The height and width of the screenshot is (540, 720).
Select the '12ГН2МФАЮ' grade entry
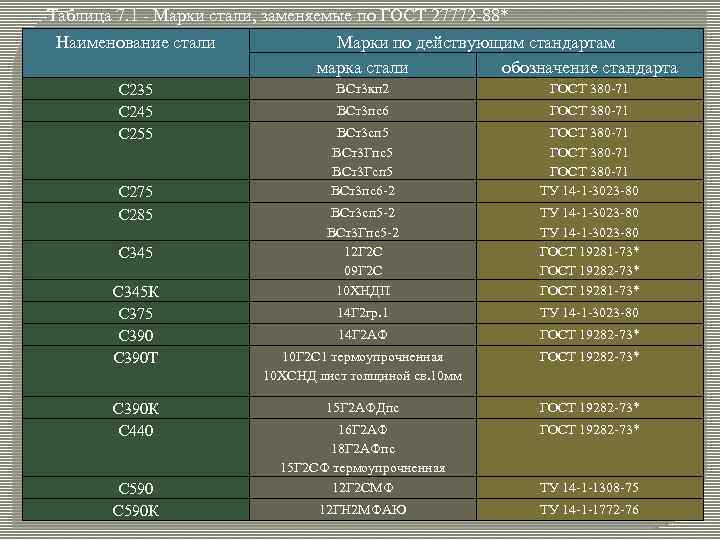click(x=363, y=510)
